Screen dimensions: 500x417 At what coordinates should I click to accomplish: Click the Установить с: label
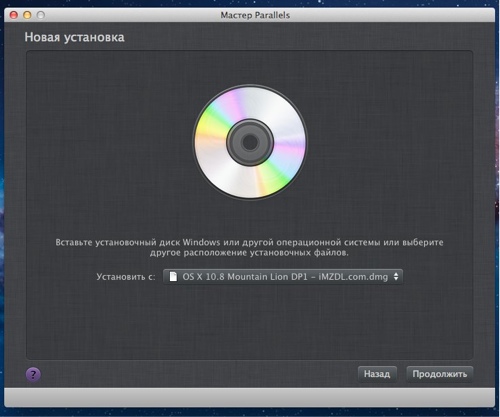click(x=126, y=277)
